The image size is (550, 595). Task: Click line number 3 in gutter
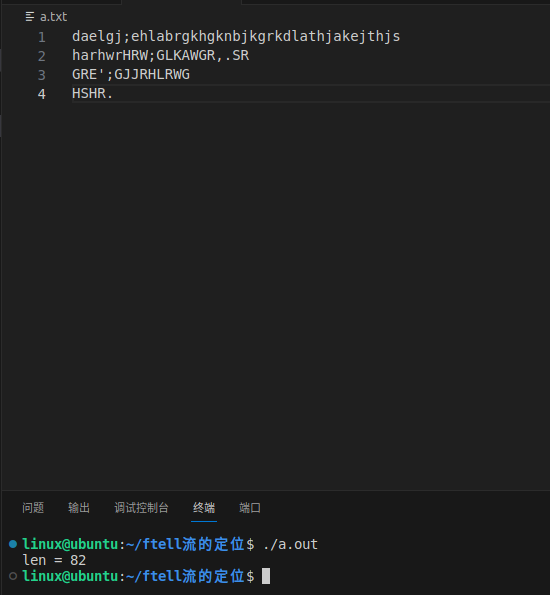42,75
